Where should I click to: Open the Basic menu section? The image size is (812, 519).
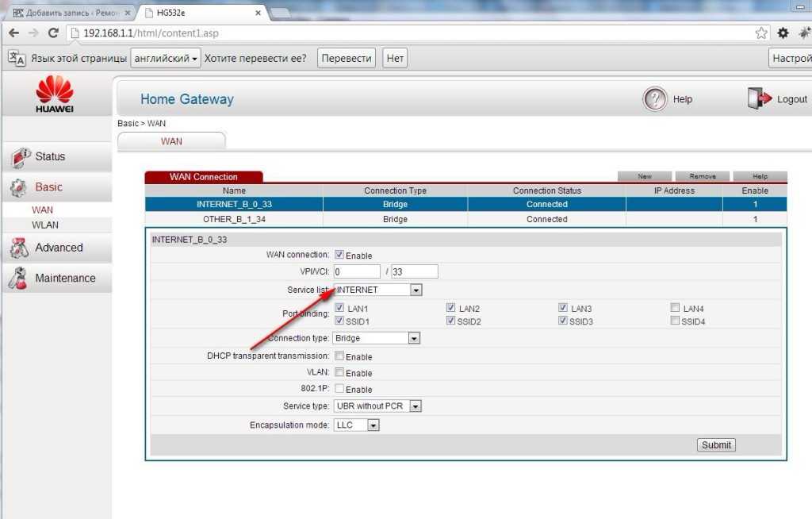(57, 187)
